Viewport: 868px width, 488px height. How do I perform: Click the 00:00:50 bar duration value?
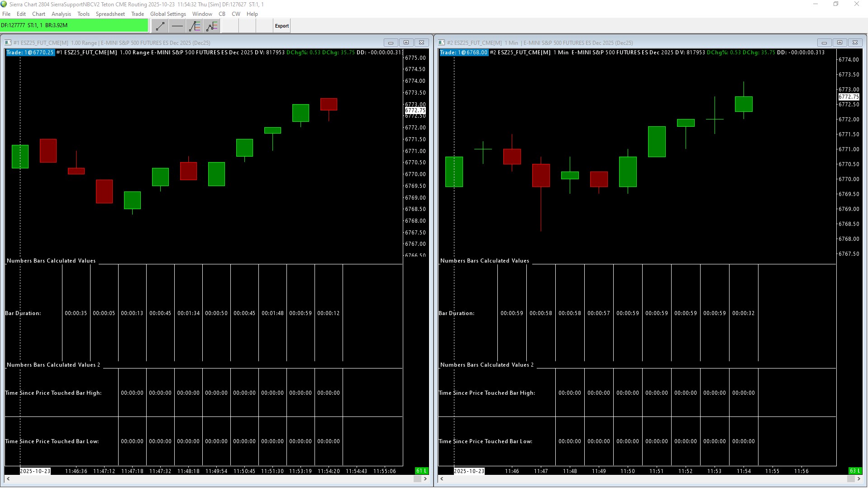coord(216,313)
